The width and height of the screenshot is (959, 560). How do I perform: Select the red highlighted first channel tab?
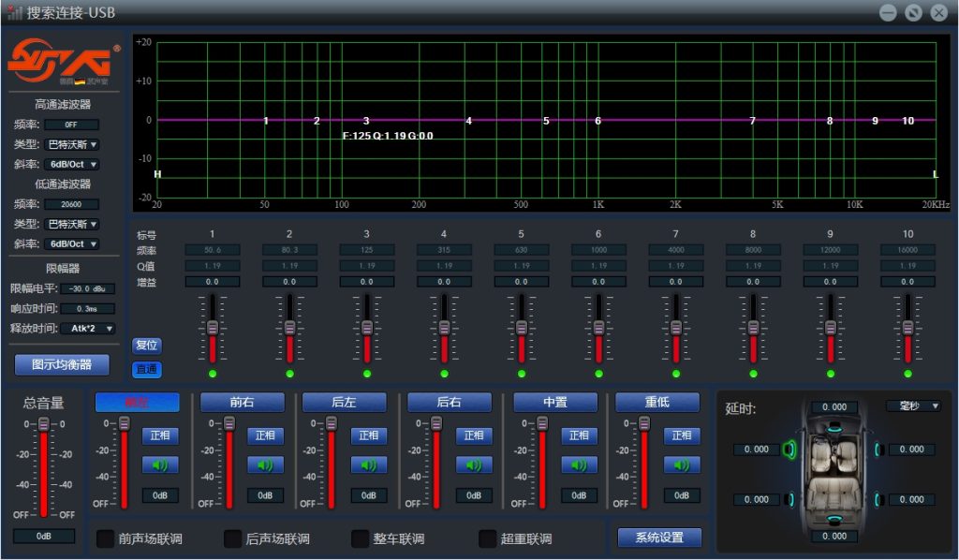(137, 403)
